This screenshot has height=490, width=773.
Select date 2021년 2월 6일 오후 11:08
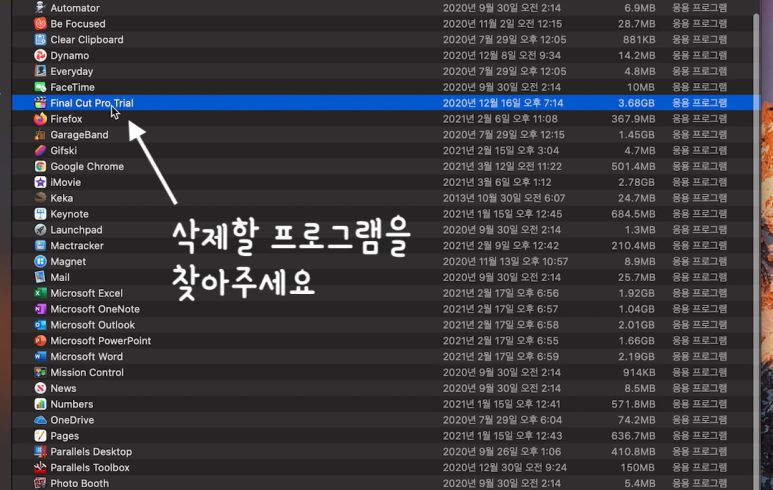click(500, 119)
